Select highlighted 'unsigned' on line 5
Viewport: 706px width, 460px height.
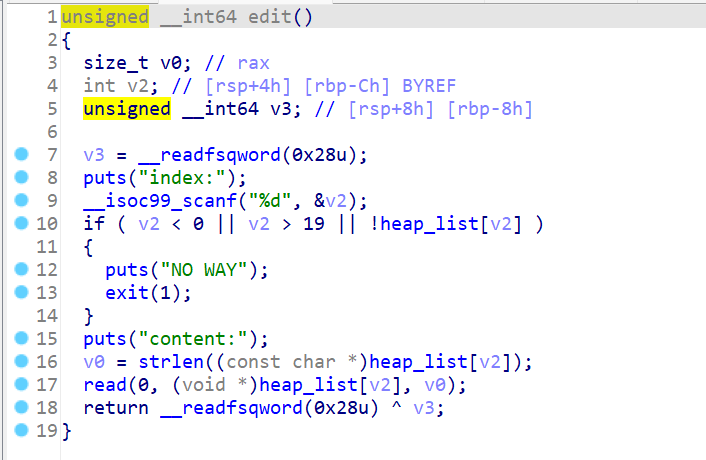click(x=127, y=109)
